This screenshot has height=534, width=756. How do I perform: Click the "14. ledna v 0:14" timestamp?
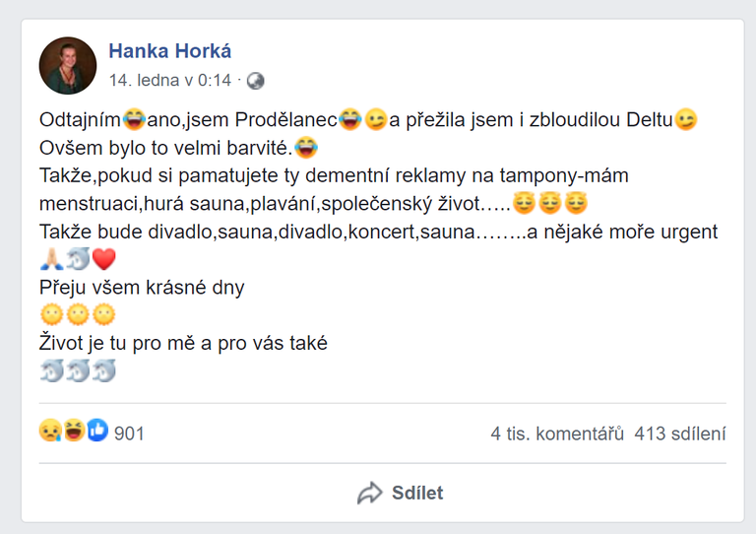click(170, 81)
